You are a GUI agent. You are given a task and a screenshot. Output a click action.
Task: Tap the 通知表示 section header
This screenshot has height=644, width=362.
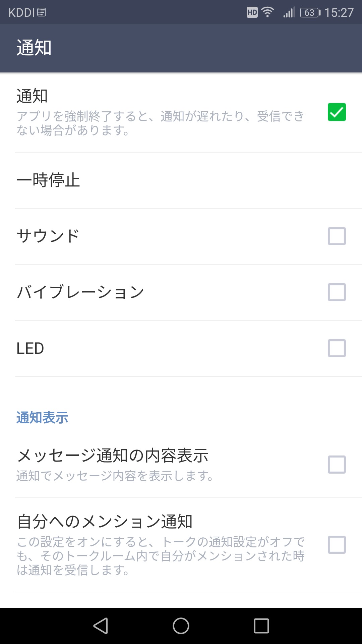pyautogui.click(x=42, y=418)
